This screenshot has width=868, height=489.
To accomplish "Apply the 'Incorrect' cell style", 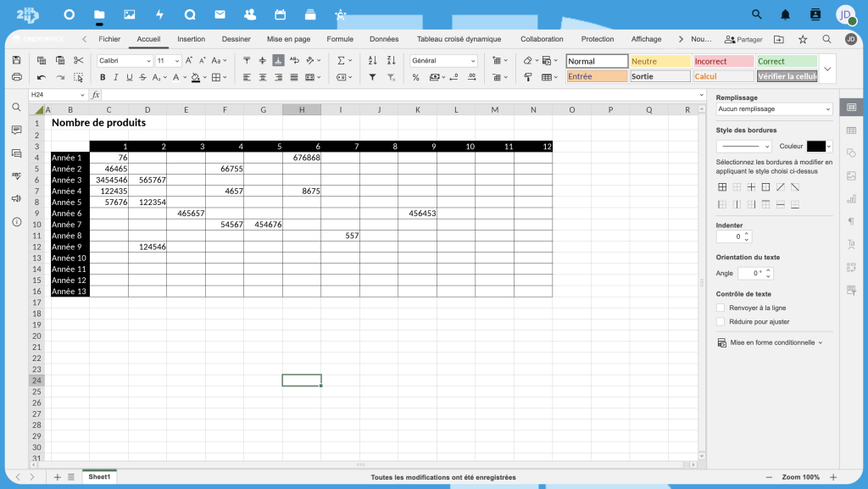I will point(723,61).
